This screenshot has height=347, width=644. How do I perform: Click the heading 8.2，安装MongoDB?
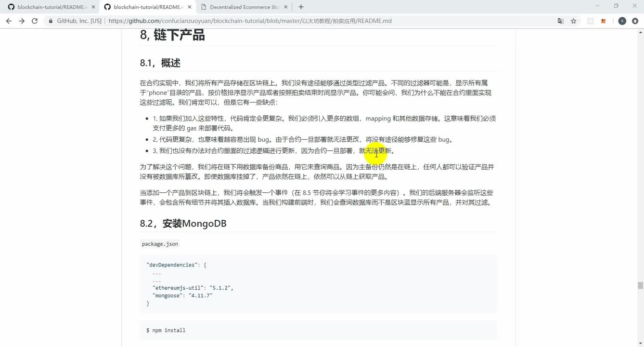[x=183, y=224]
